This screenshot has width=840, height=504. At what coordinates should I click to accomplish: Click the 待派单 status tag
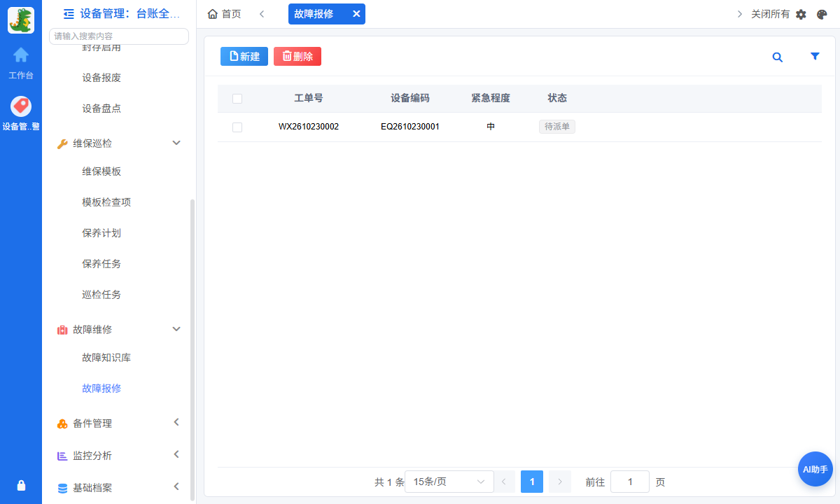coord(557,127)
